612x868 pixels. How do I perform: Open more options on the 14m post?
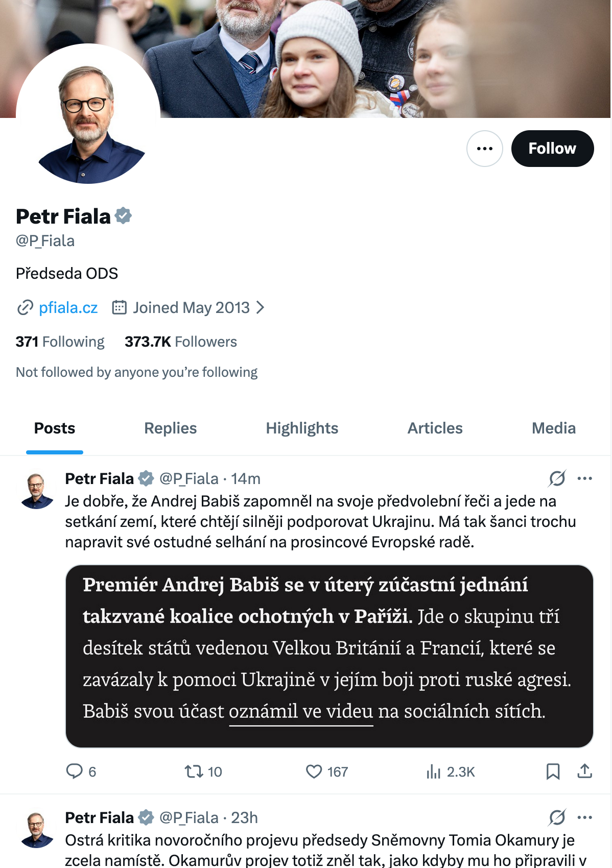[584, 478]
